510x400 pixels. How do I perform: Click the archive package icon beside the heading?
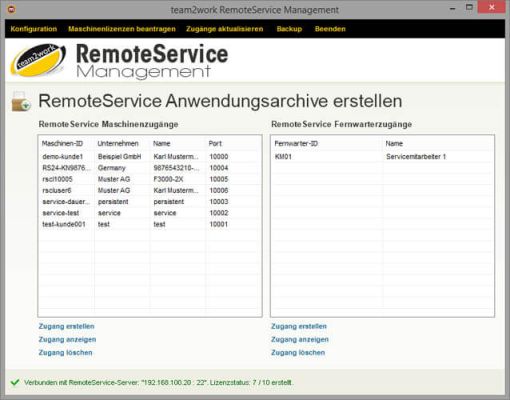pos(21,101)
